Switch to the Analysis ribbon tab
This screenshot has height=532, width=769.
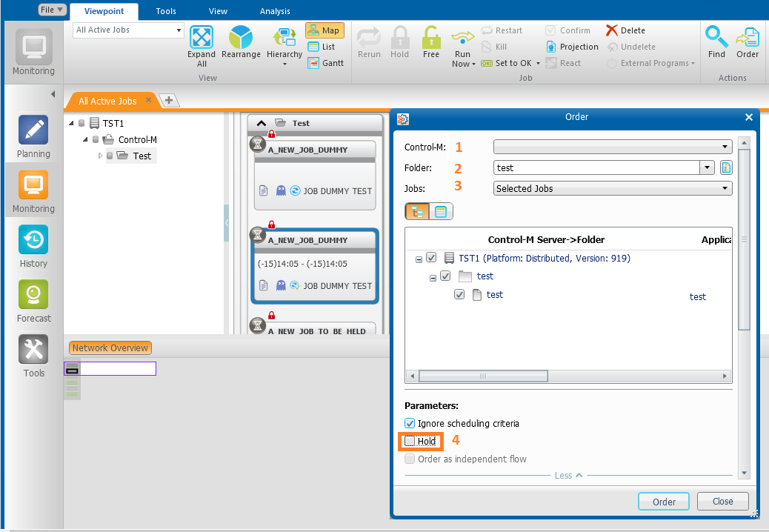point(275,11)
